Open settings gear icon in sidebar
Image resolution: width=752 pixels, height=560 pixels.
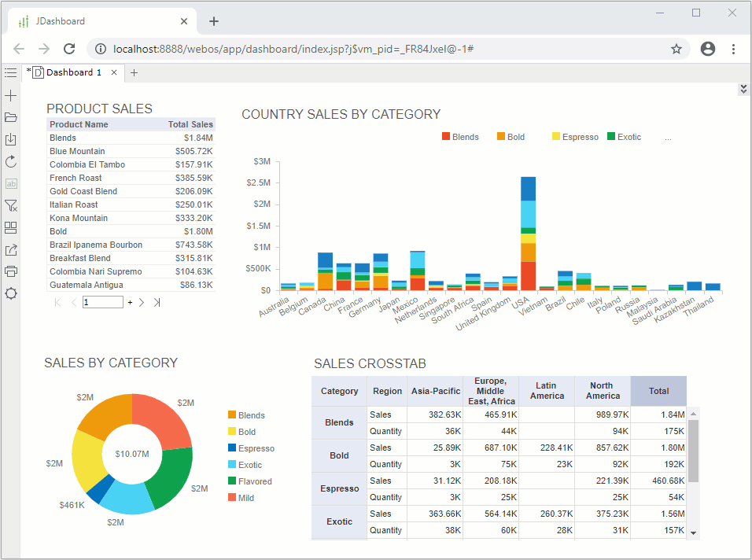pyautogui.click(x=10, y=293)
